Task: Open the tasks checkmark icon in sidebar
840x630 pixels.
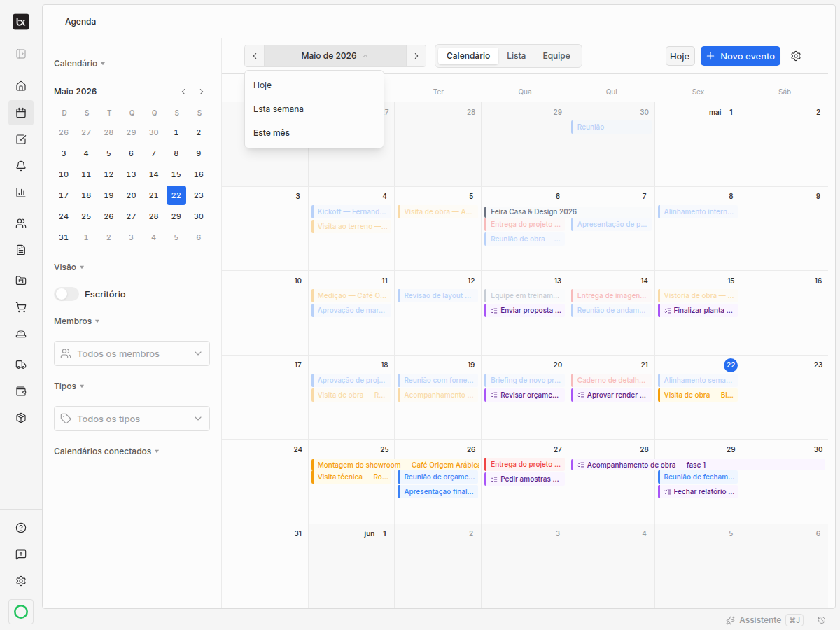Action: pyautogui.click(x=21, y=139)
